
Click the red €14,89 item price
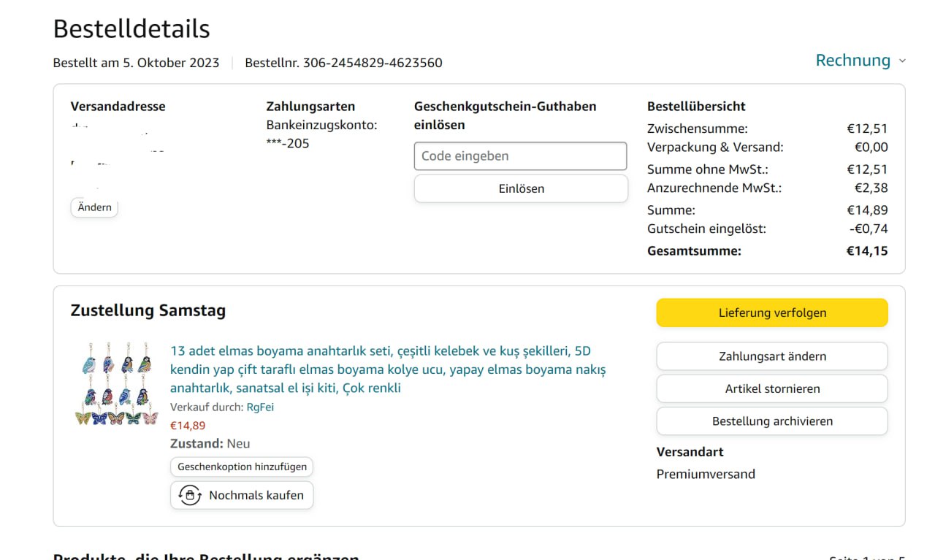point(188,425)
